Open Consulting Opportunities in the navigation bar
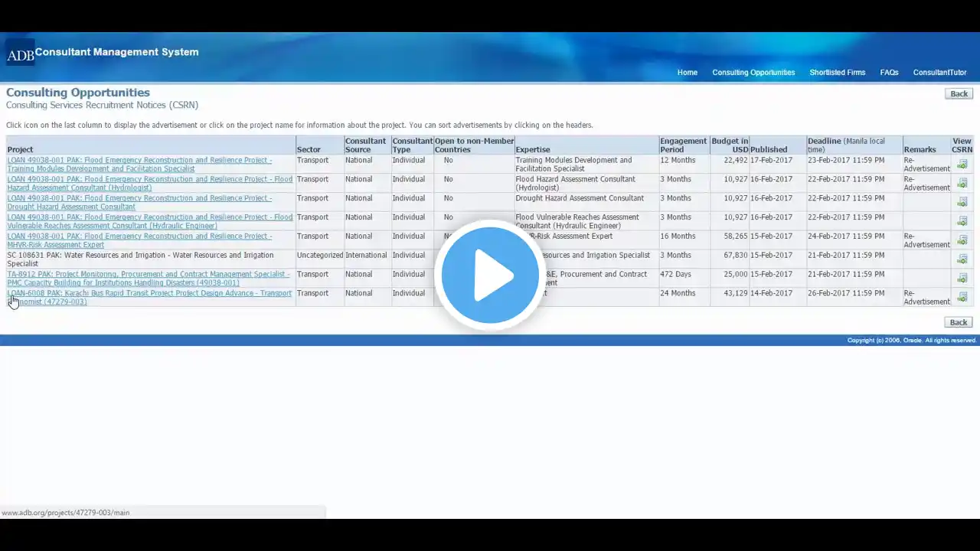This screenshot has width=980, height=551. click(x=753, y=73)
